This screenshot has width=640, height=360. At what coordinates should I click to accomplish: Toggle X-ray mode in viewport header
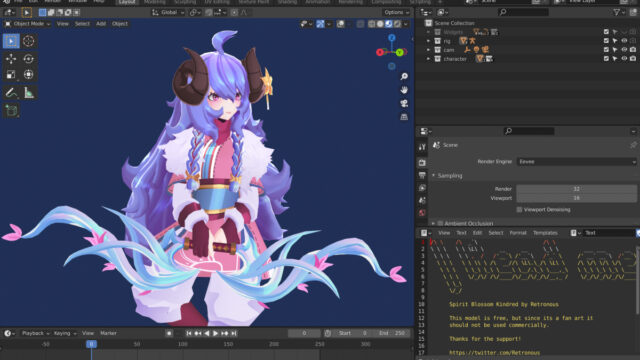click(x=360, y=24)
